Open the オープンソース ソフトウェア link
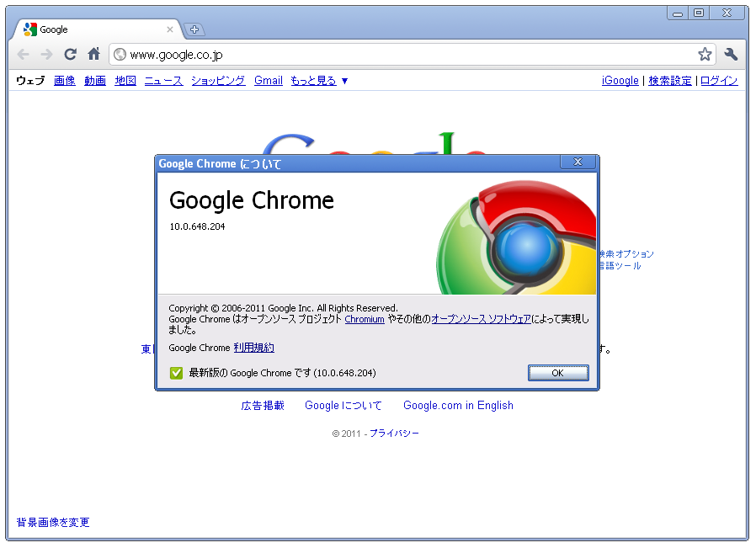The height and width of the screenshot is (548, 756). [482, 319]
